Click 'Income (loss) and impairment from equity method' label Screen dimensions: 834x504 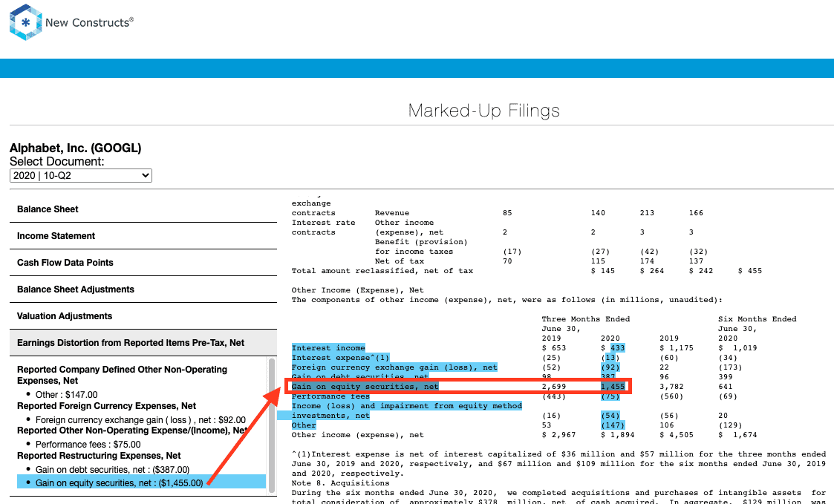[x=407, y=405]
